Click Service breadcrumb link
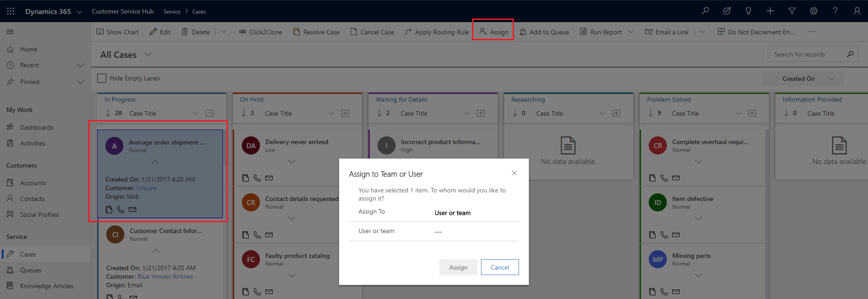868x299 pixels. (172, 12)
